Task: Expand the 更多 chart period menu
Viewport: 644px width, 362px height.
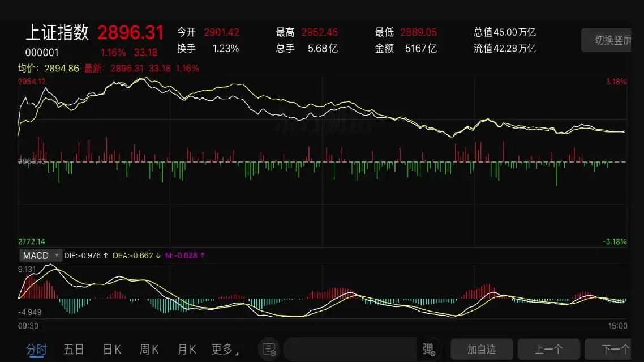Action: [225, 350]
